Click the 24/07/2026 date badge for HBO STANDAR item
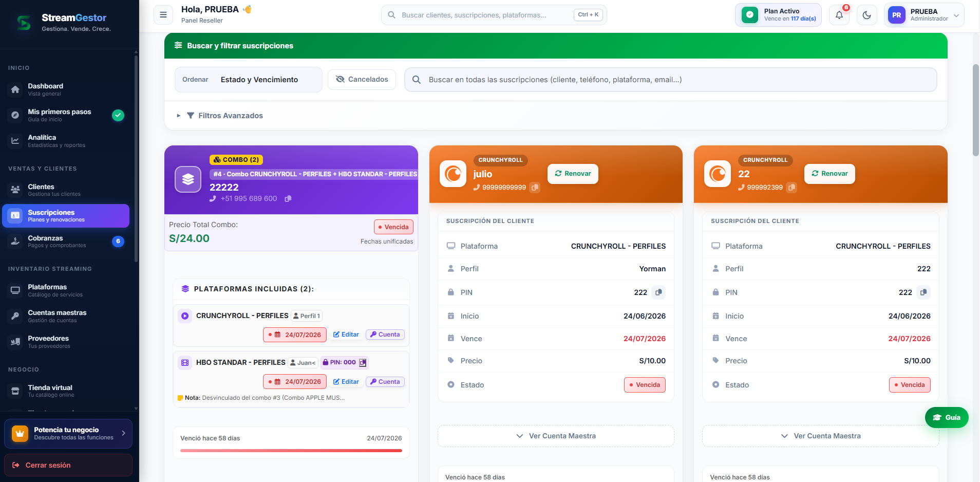The height and width of the screenshot is (482, 980). click(x=295, y=382)
